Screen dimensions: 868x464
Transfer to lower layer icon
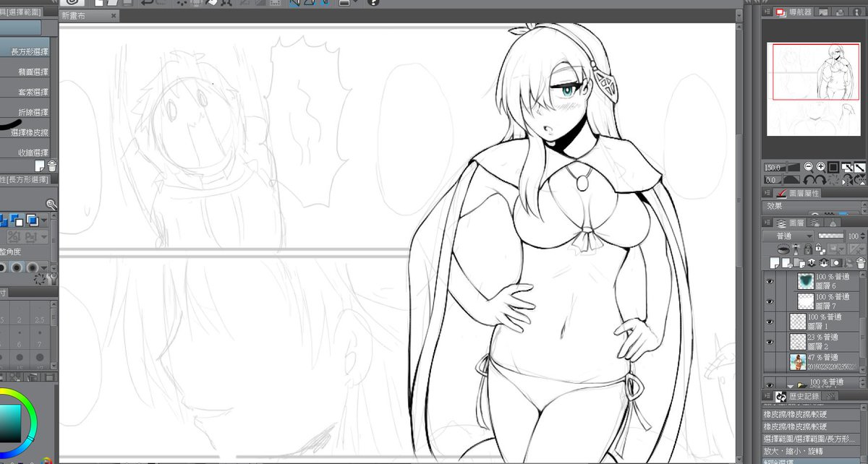(x=812, y=262)
